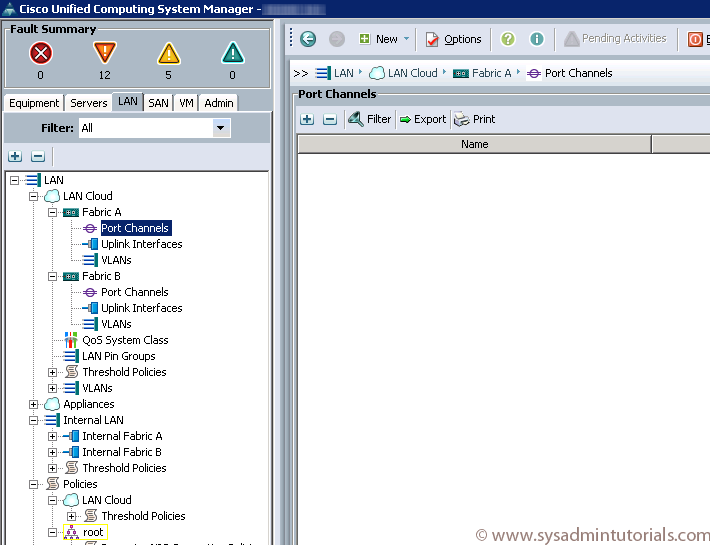The image size is (710, 545).
Task: Switch to the Servers tab
Action: (x=89, y=103)
